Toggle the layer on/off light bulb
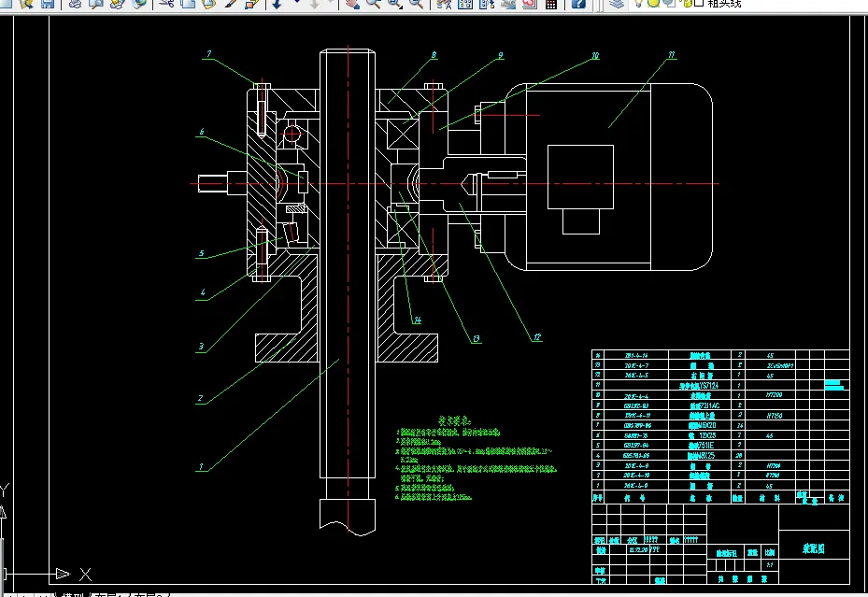This screenshot has height=597, width=868. [x=638, y=3]
